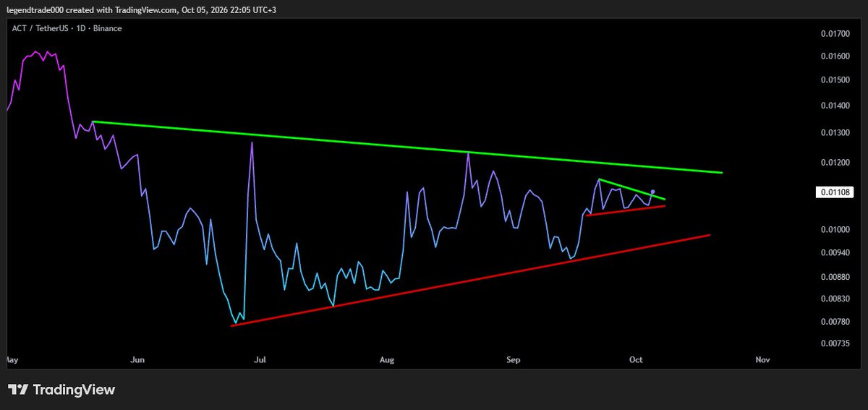Click the Sep label on time axis
Image resolution: width=868 pixels, height=410 pixels.
point(513,359)
